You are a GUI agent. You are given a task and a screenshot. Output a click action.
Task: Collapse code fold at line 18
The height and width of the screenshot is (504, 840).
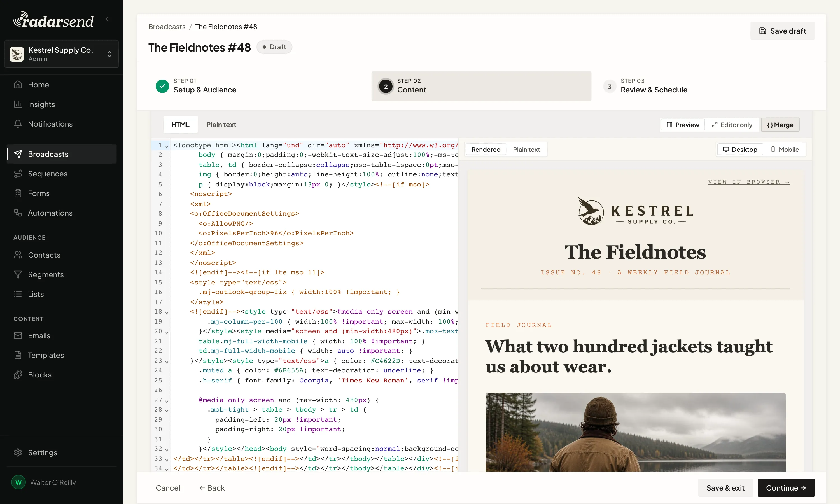point(167,312)
